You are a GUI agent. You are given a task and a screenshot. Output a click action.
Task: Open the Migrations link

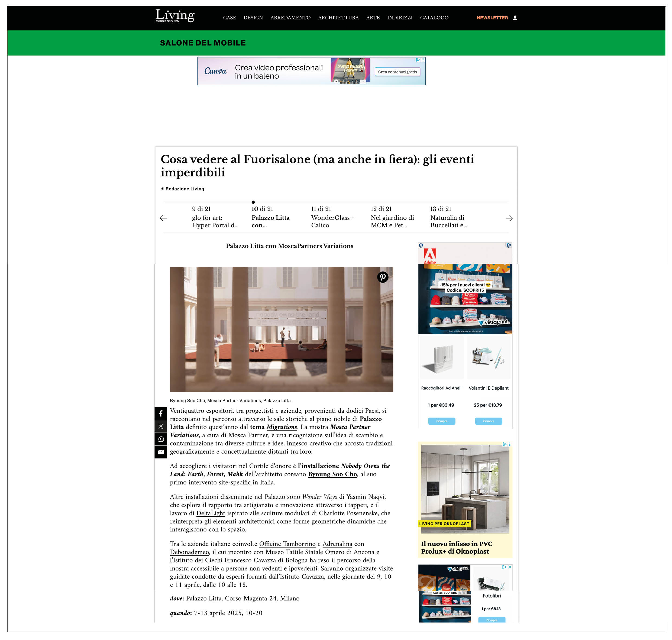click(x=282, y=427)
